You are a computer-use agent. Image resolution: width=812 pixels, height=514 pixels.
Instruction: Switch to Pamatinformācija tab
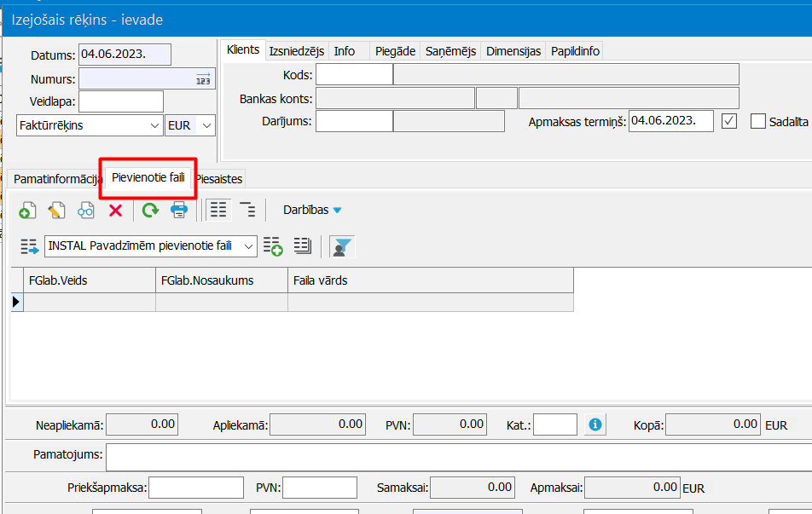56,179
